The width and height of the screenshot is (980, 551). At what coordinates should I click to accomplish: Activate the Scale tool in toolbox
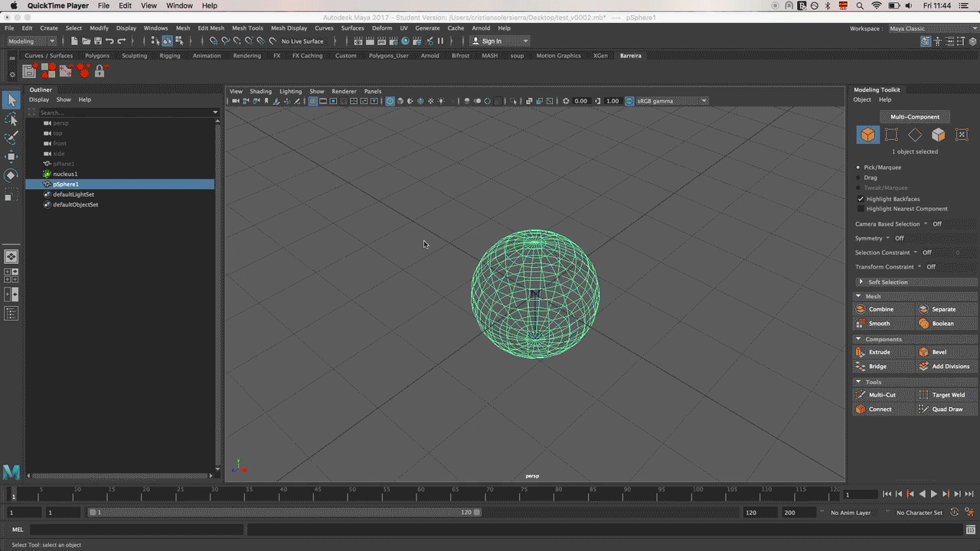click(11, 196)
